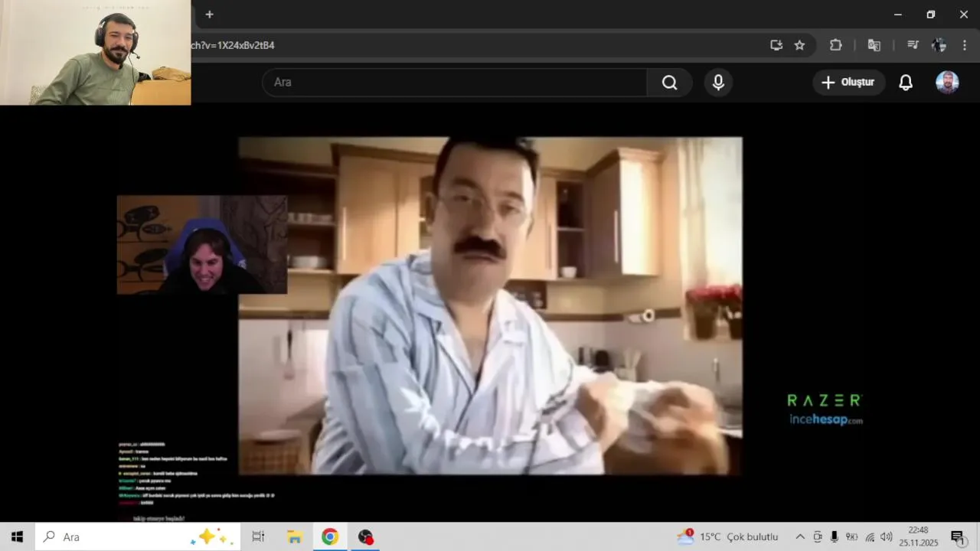Open the YouTube account avatar menu

[947, 83]
